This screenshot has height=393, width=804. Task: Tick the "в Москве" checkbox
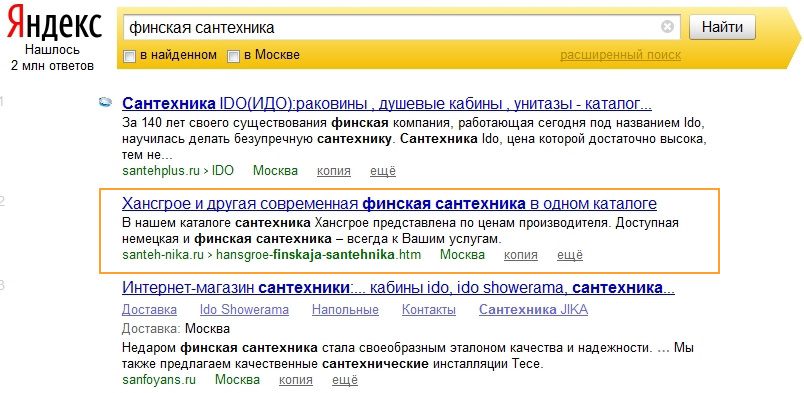tap(233, 56)
